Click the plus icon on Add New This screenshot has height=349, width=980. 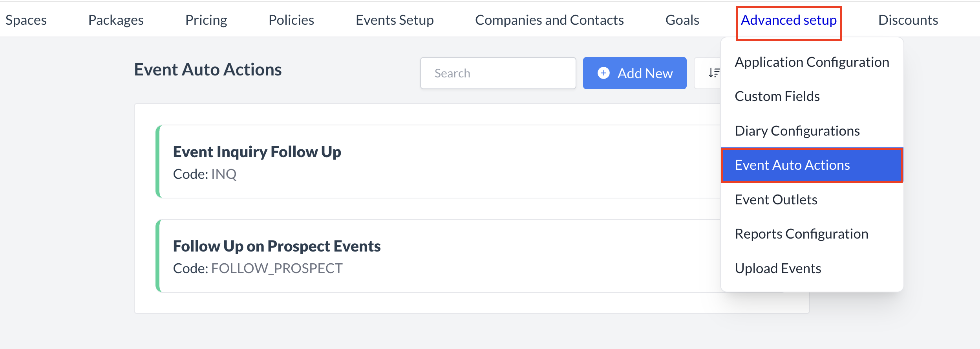[x=604, y=73]
